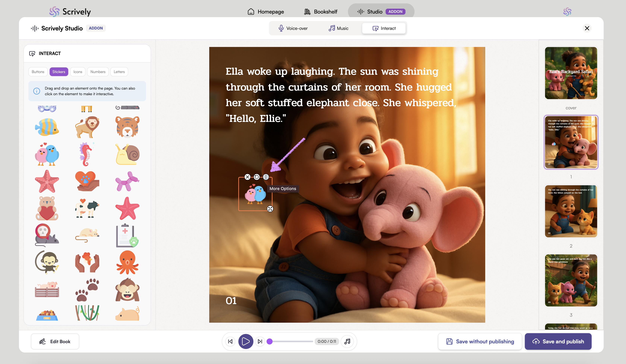Viewport: 626px width, 364px height.
Task: Click Save without publishing
Action: click(480, 341)
